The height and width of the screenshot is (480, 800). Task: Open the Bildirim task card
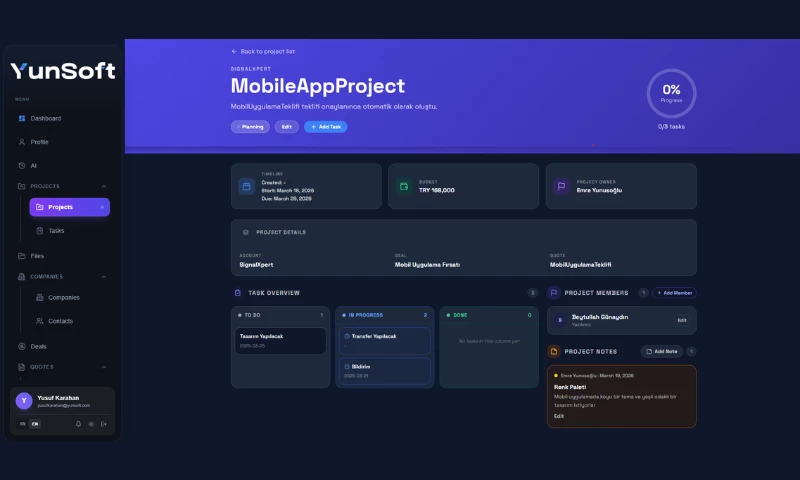point(385,371)
